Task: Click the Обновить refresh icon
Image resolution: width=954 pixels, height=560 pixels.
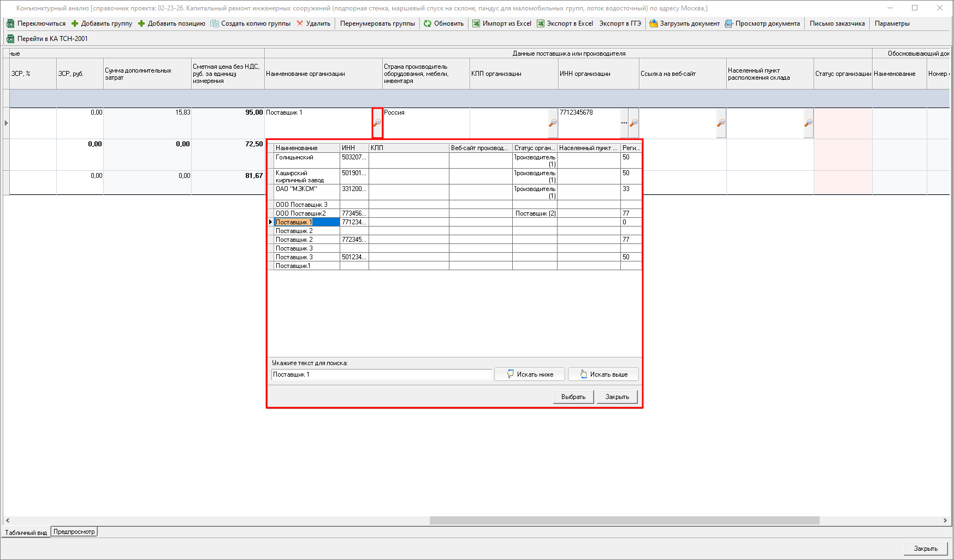Action: click(x=428, y=23)
